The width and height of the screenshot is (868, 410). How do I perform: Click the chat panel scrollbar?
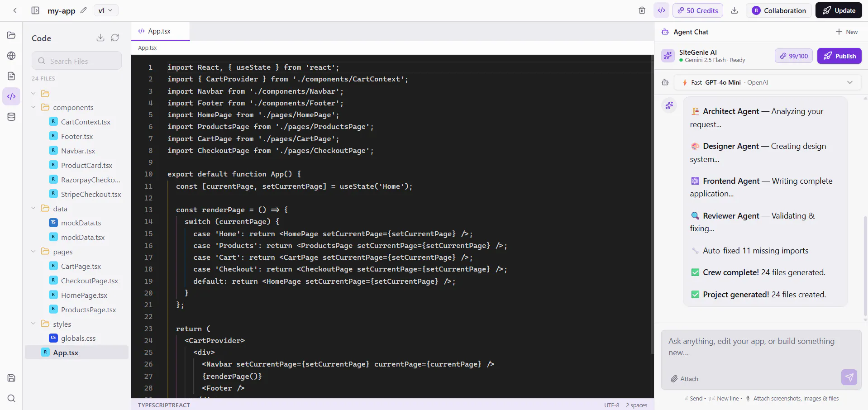[865, 266]
